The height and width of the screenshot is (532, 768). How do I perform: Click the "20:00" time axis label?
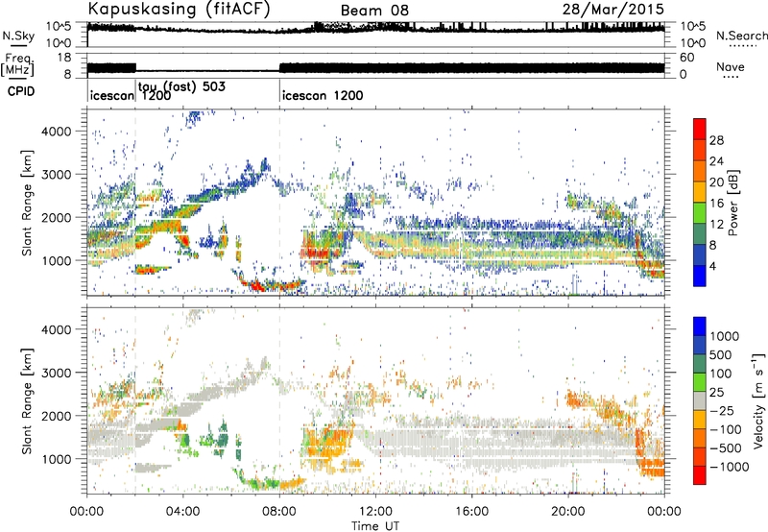568,512
